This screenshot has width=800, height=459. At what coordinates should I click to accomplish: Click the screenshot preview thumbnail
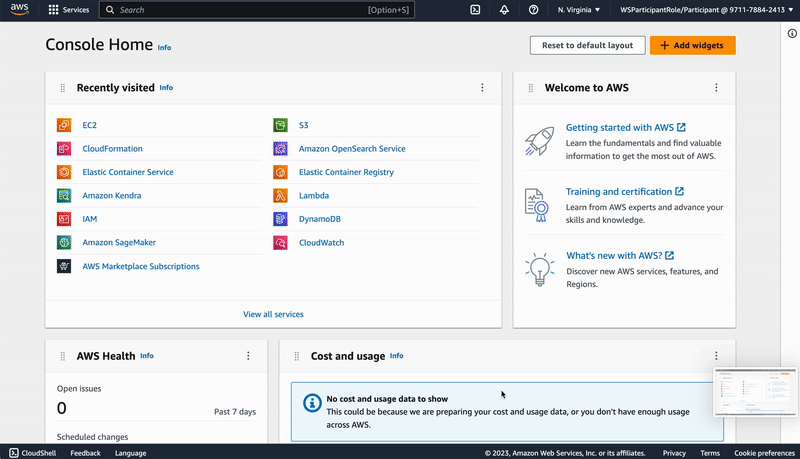pos(755,392)
